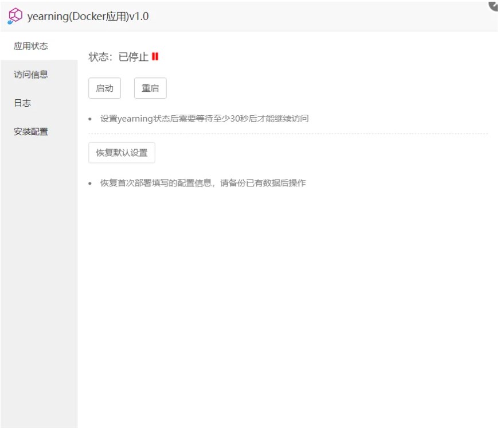
Task: Click the blank content area below the hints
Action: 287,298
